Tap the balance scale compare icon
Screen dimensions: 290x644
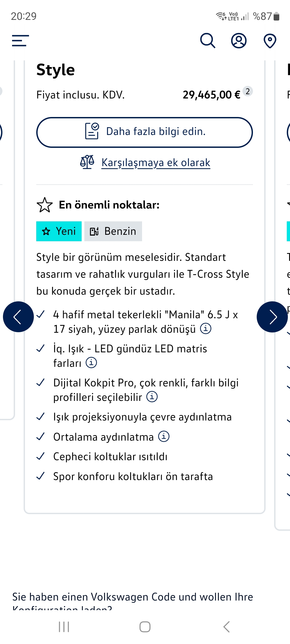87,162
